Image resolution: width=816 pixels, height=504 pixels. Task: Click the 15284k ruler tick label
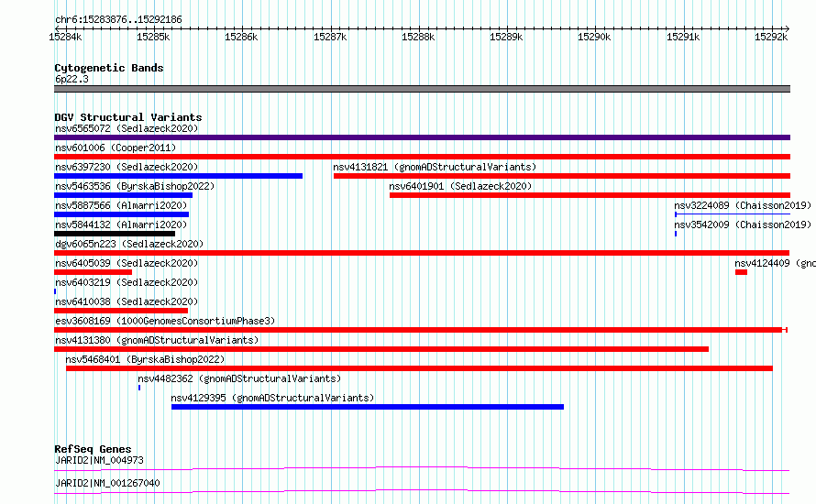(x=65, y=37)
